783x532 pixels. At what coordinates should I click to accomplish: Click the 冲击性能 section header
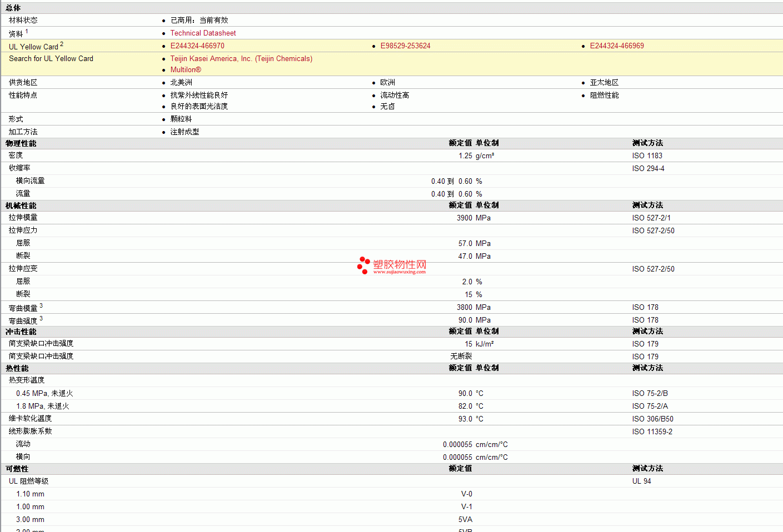tap(21, 332)
